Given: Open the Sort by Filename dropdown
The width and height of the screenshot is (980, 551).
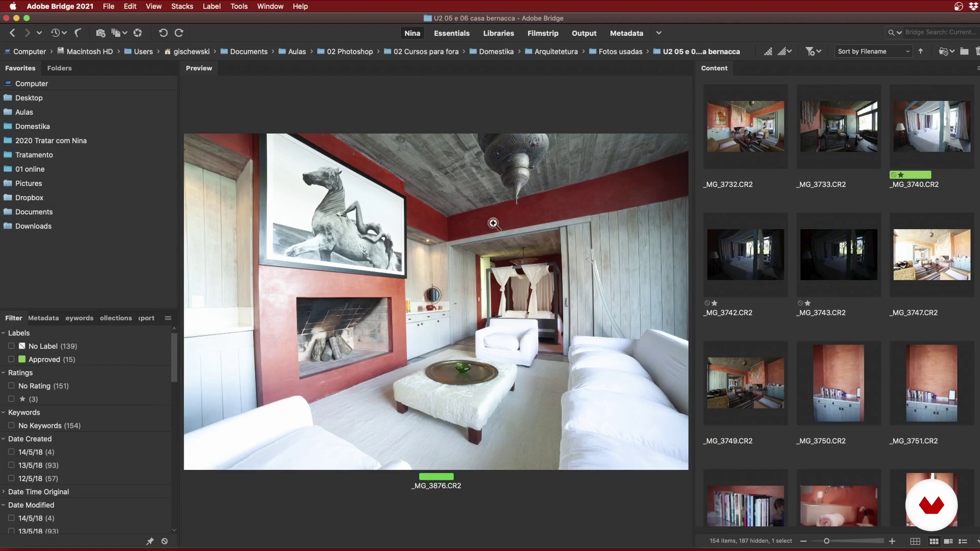Looking at the screenshot, I should pos(873,52).
